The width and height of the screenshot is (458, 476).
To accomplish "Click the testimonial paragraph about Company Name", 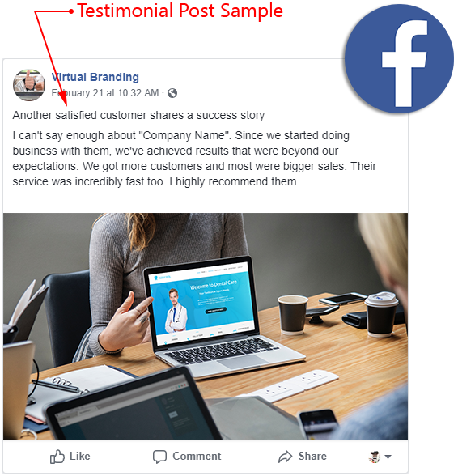I will [194, 159].
